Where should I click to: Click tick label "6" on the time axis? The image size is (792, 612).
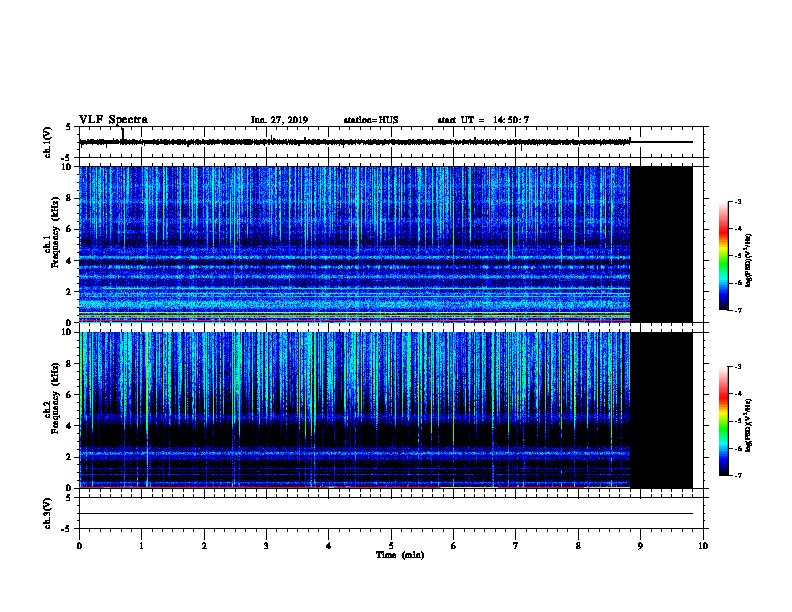pyautogui.click(x=453, y=546)
